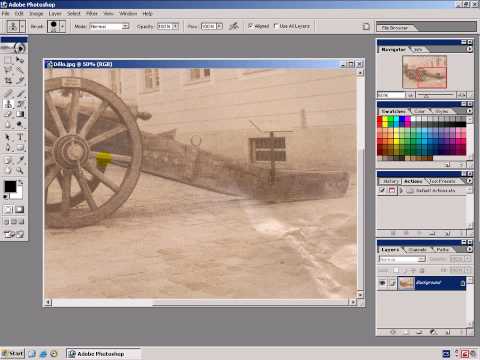Select the Slice tool

pyautogui.click(x=20, y=80)
